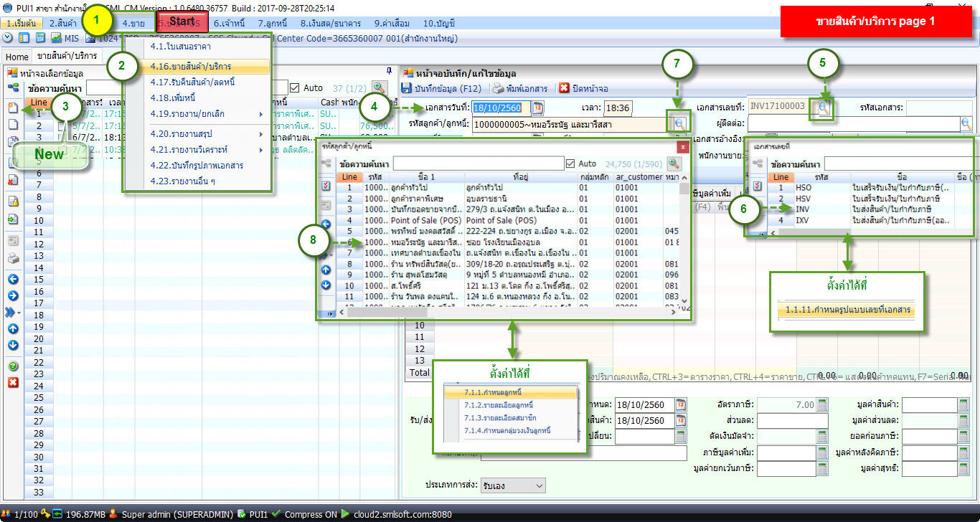The height and width of the screenshot is (522, 980).
Task: Click the magnifier beside ผู้ติดต่อ field
Action: coord(966,124)
